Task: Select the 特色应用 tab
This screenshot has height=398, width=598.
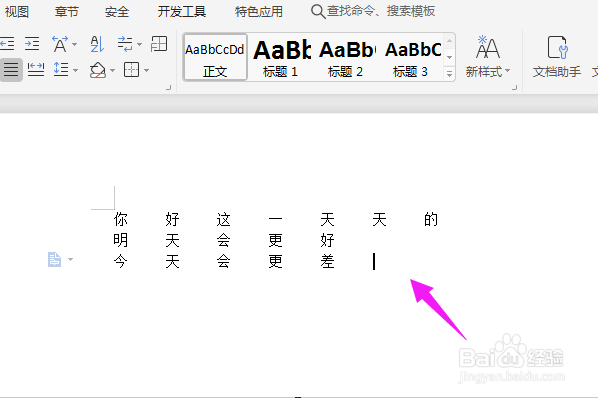Action: click(x=259, y=11)
